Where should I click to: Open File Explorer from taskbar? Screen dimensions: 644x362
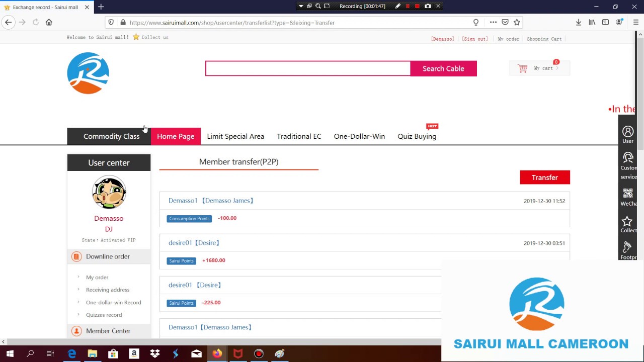coord(93,353)
